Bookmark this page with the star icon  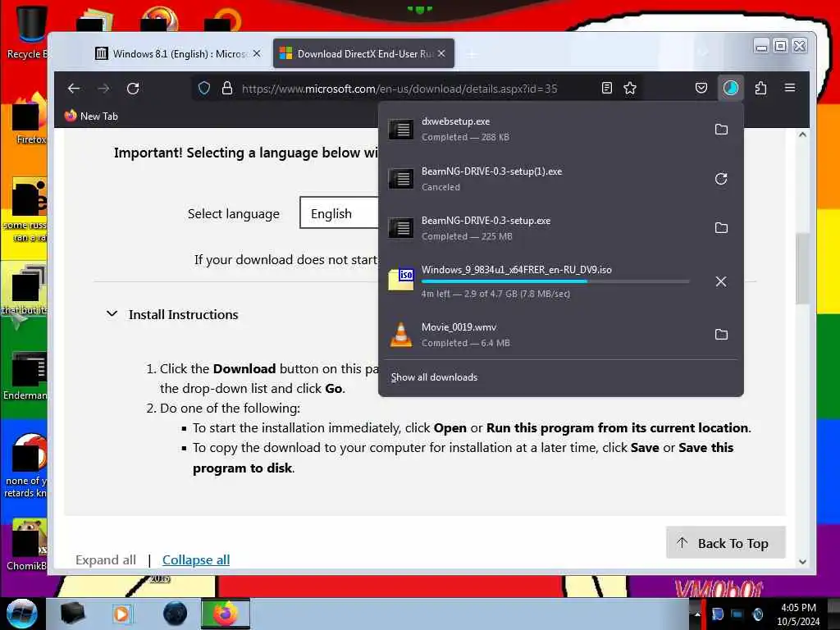tap(630, 88)
